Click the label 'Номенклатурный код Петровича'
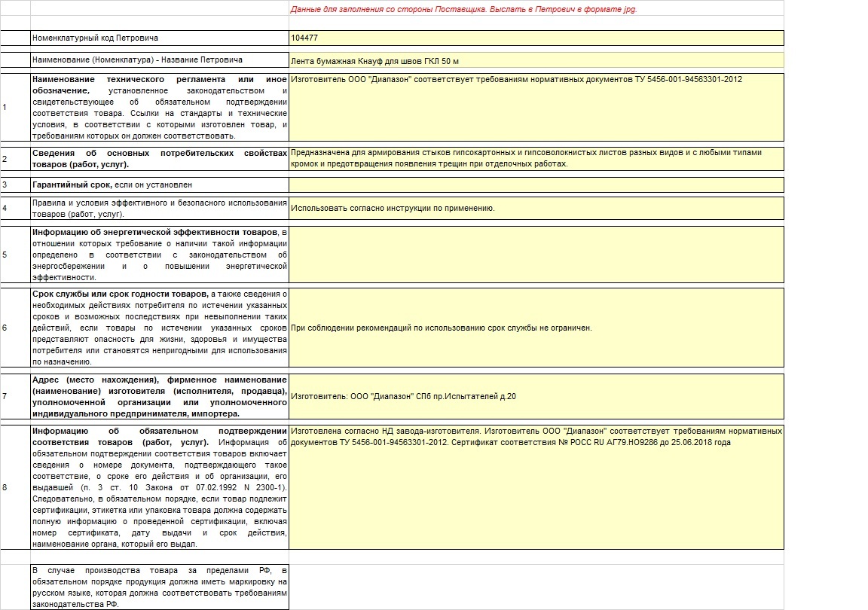Screen dimensions: 868x610 pos(160,38)
